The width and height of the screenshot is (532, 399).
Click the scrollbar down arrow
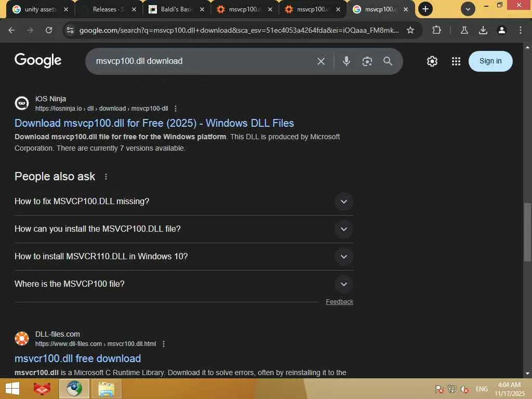pos(527,373)
